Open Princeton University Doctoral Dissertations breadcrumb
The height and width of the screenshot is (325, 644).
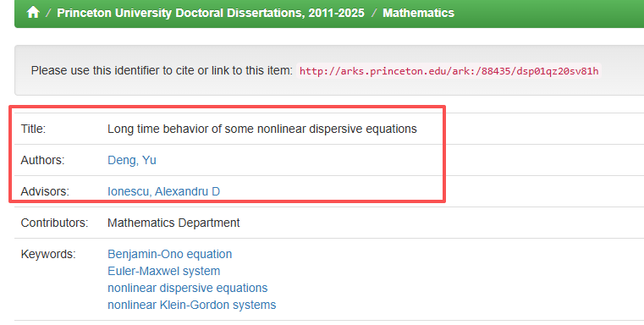pyautogui.click(x=210, y=13)
